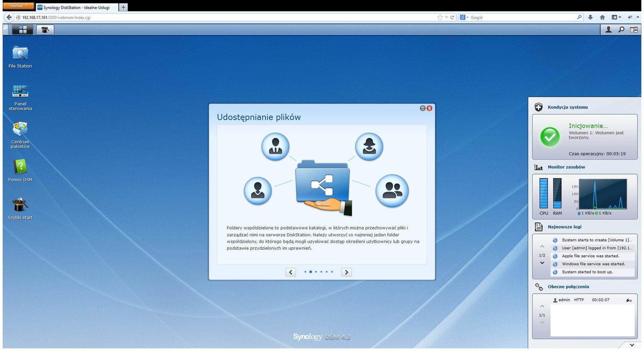
Task: Select the first slide indicator dot
Action: point(305,272)
